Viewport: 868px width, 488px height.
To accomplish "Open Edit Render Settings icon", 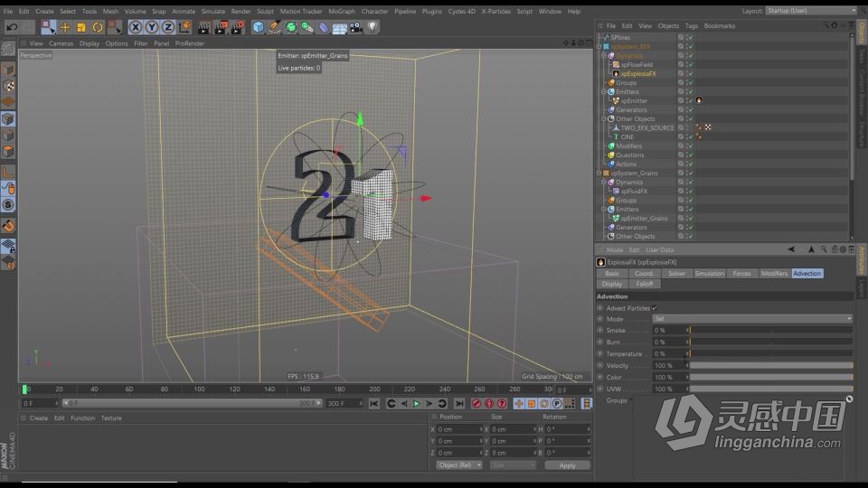I will [x=237, y=27].
